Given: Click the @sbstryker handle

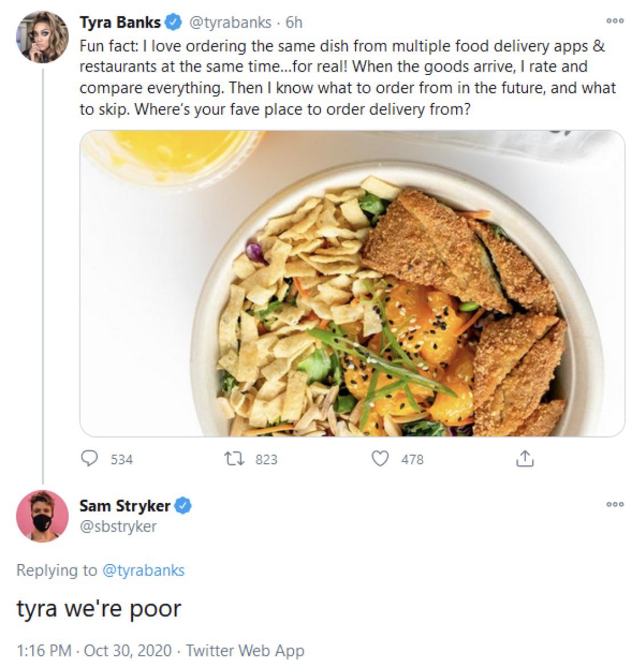Looking at the screenshot, I should [118, 526].
